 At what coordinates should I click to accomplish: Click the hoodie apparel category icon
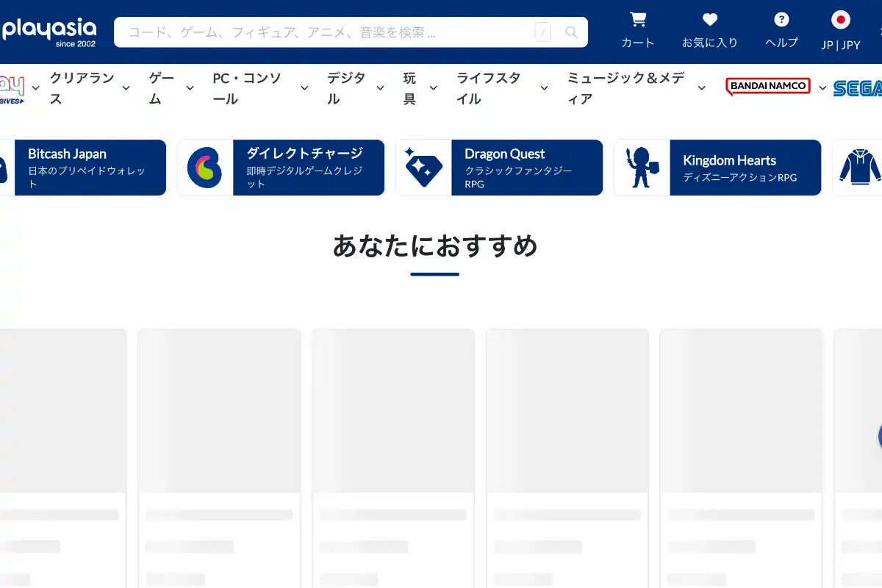[x=859, y=168]
